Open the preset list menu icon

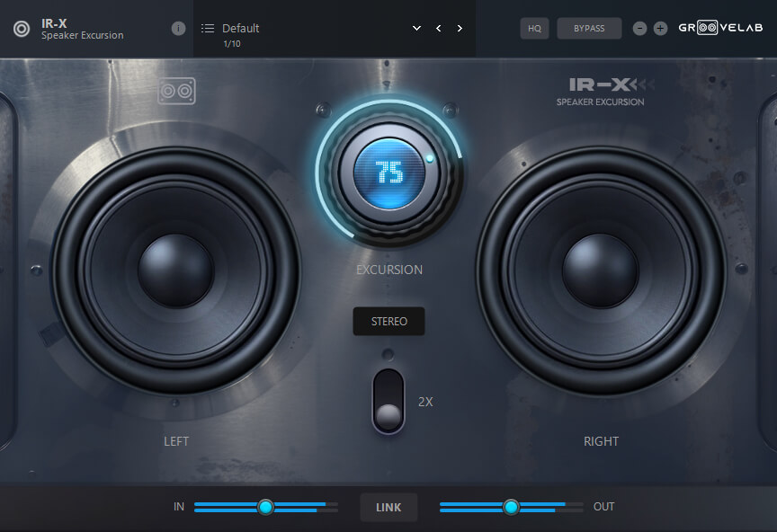pos(208,29)
